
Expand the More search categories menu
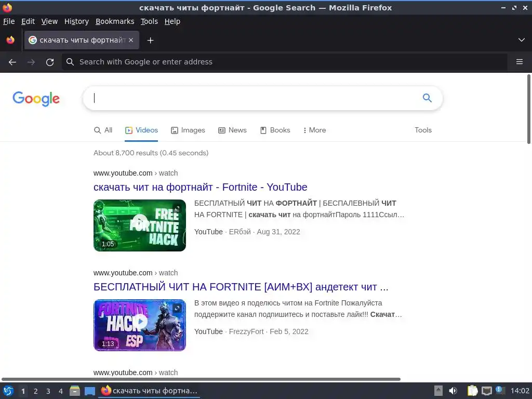(314, 130)
